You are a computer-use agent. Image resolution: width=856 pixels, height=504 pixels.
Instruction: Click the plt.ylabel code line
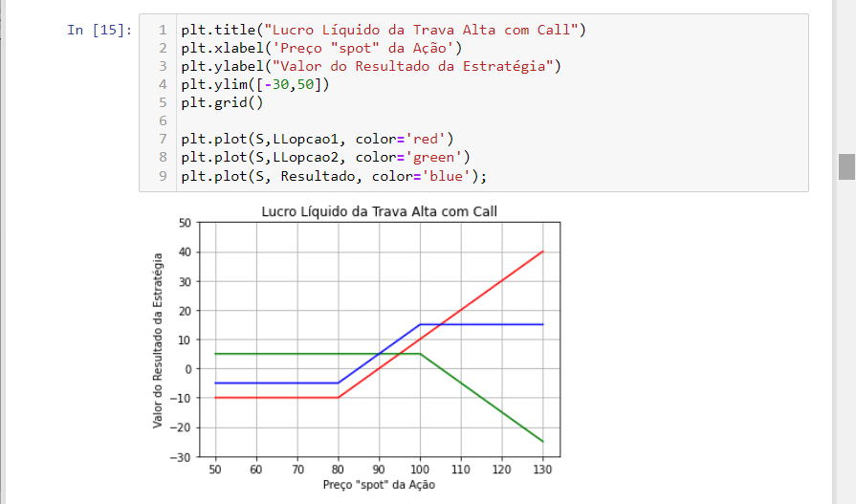pos(370,66)
